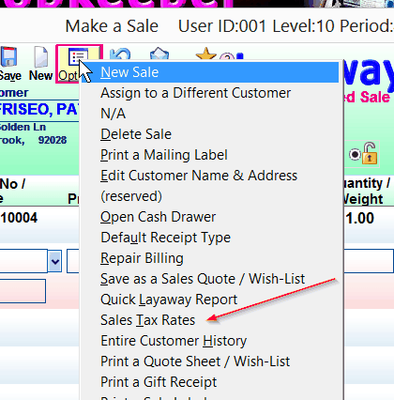Click the gold star icon

click(x=206, y=54)
